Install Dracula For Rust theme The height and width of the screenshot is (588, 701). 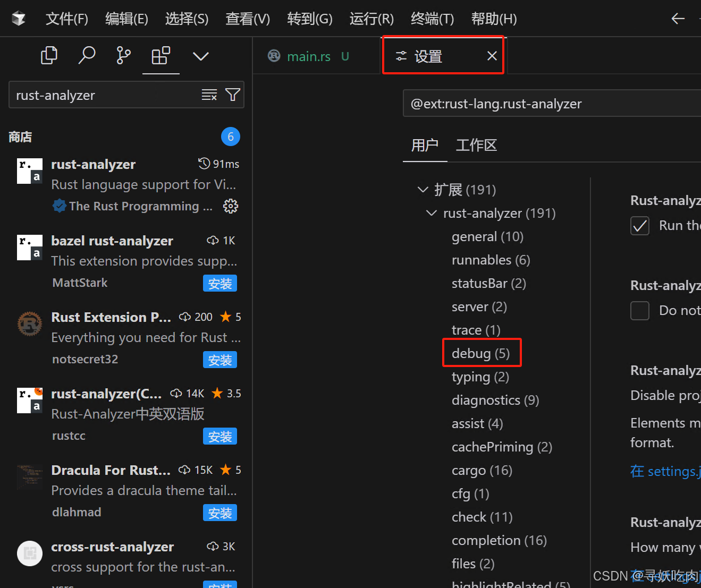(220, 513)
